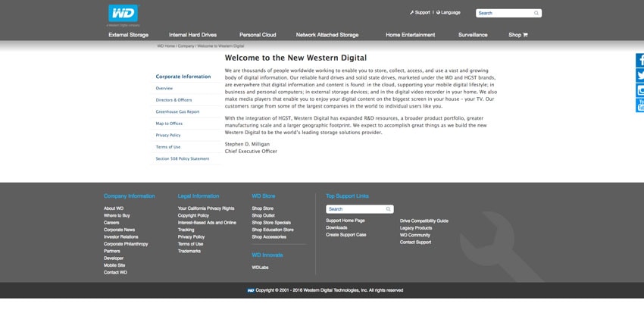This screenshot has width=644, height=313.
Task: Open Facebook social icon on right edge
Action: tap(640, 61)
